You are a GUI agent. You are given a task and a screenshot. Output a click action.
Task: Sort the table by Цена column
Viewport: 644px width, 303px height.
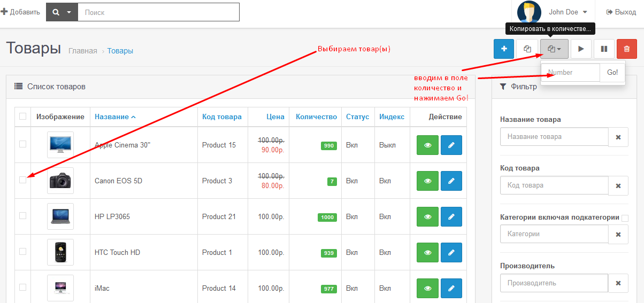(275, 117)
